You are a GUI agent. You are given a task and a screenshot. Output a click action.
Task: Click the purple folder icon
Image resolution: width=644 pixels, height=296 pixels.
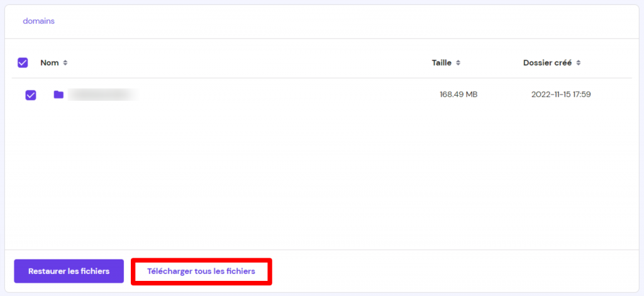58,94
